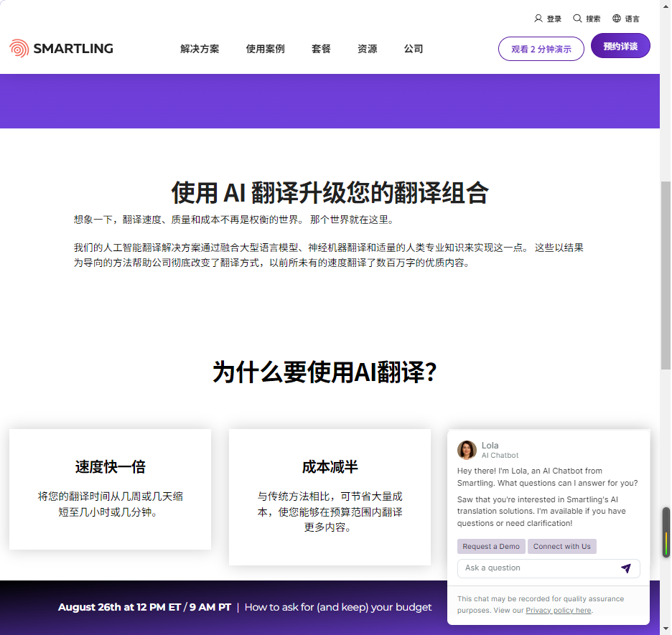Click the 与传统方法相比 card description

[330, 512]
